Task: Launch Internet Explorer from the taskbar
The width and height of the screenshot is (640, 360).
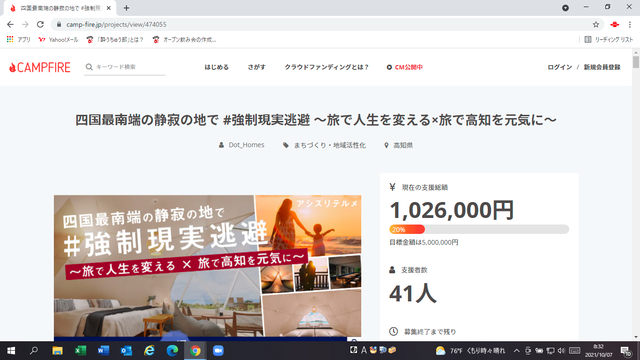Action: click(149, 351)
